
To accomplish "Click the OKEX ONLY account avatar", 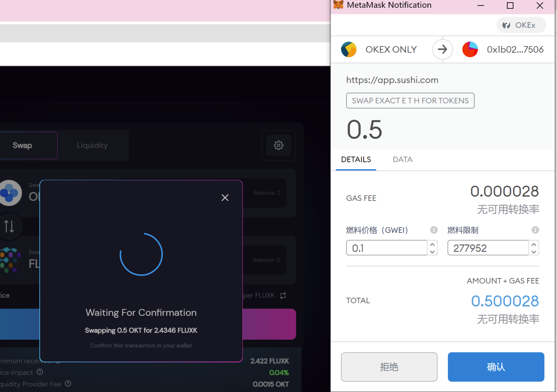I will 349,49.
